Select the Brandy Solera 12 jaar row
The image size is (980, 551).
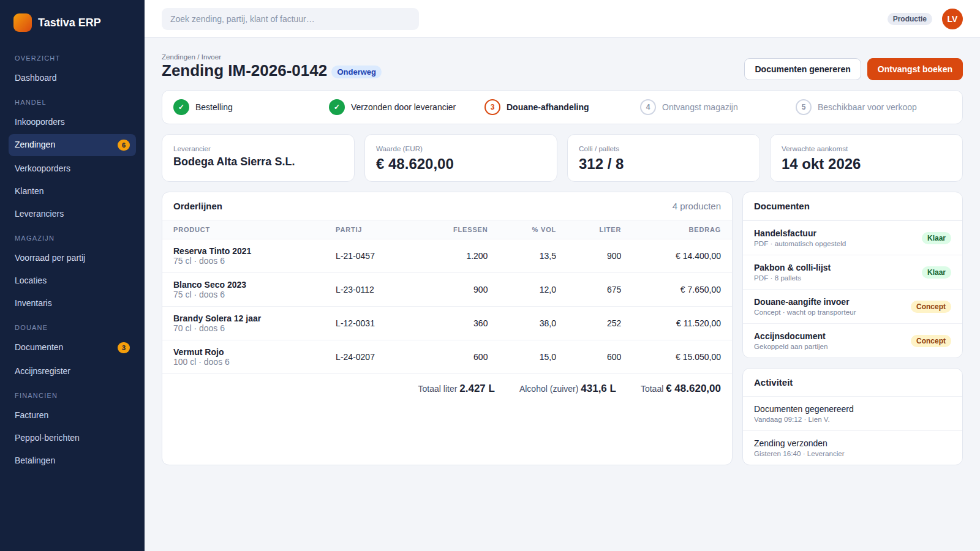point(447,323)
